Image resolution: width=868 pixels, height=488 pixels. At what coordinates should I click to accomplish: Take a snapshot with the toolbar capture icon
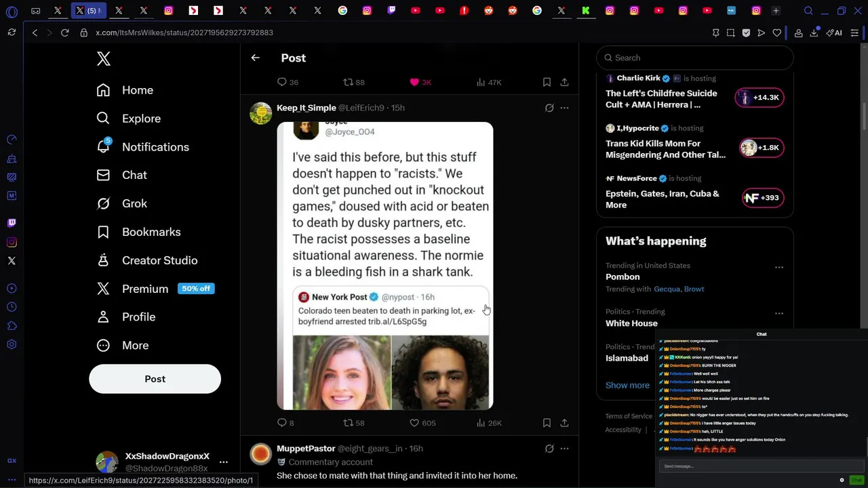point(730,33)
